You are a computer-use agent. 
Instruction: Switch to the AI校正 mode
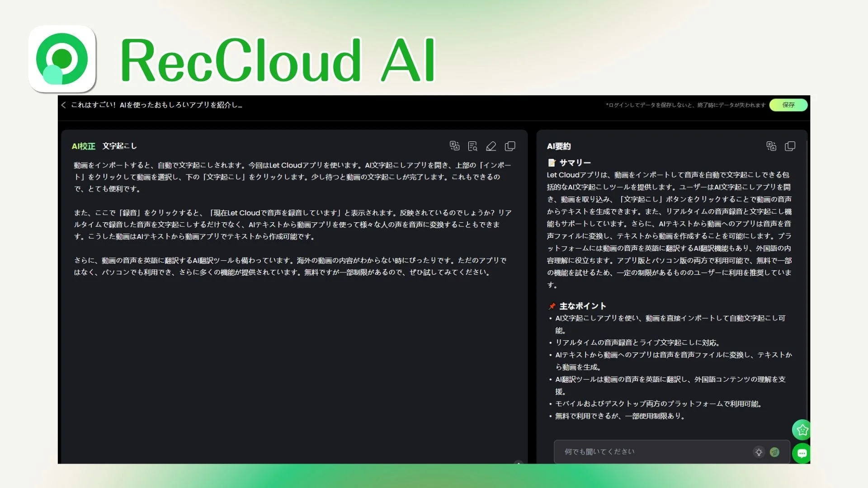click(x=84, y=146)
